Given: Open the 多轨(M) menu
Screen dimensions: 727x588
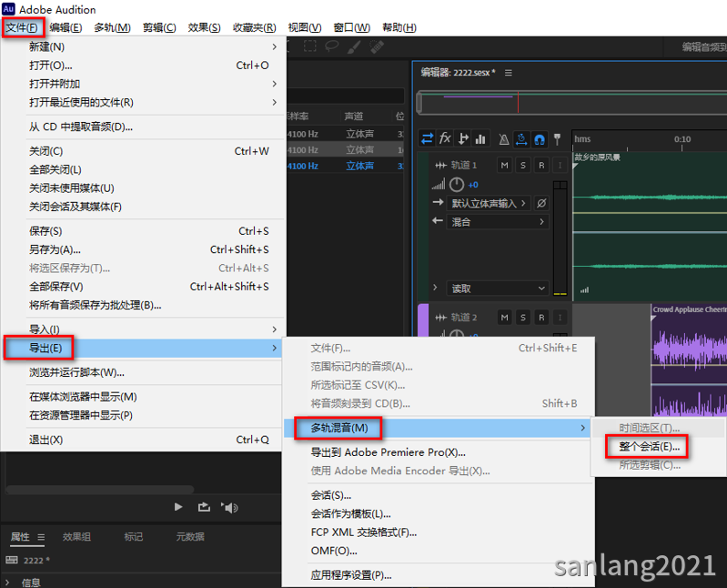Looking at the screenshot, I should [x=112, y=28].
